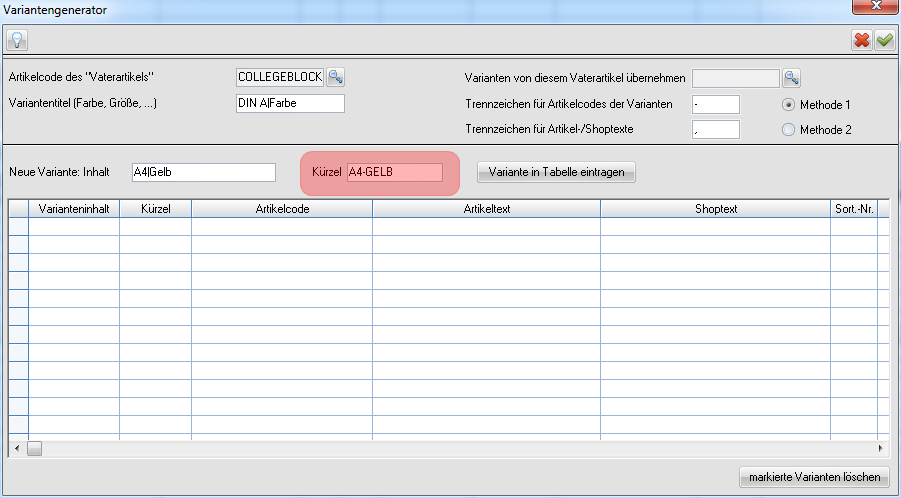
Task: Open article search next to COLLEGEBLOCK field
Action: click(x=336, y=77)
